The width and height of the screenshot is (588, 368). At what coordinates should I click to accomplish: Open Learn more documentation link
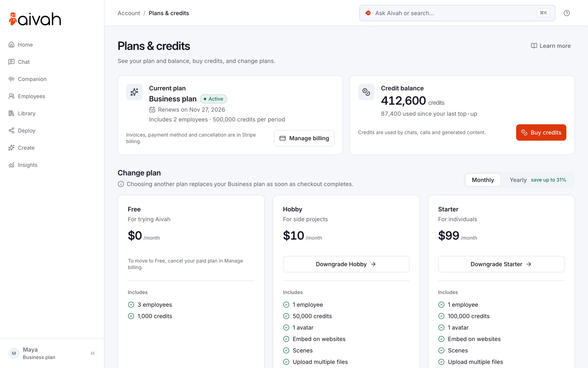coord(551,46)
